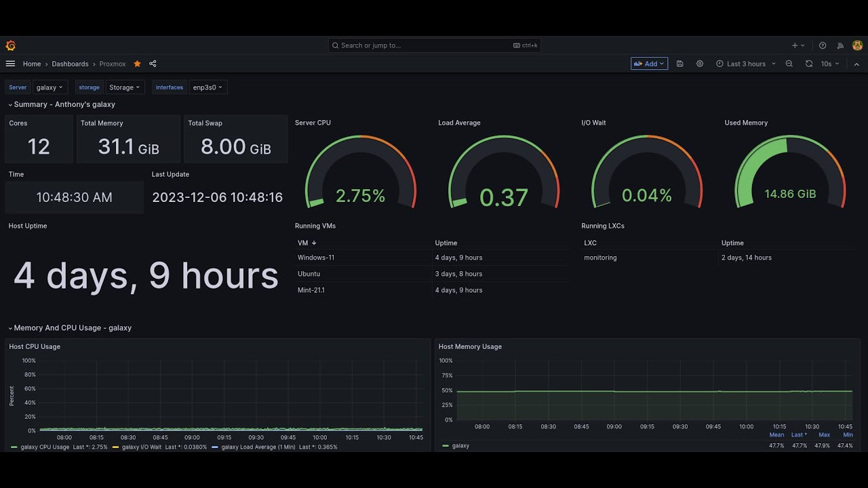868x488 pixels.
Task: Click the Total Memory 31.1 GiB value
Action: (128, 146)
